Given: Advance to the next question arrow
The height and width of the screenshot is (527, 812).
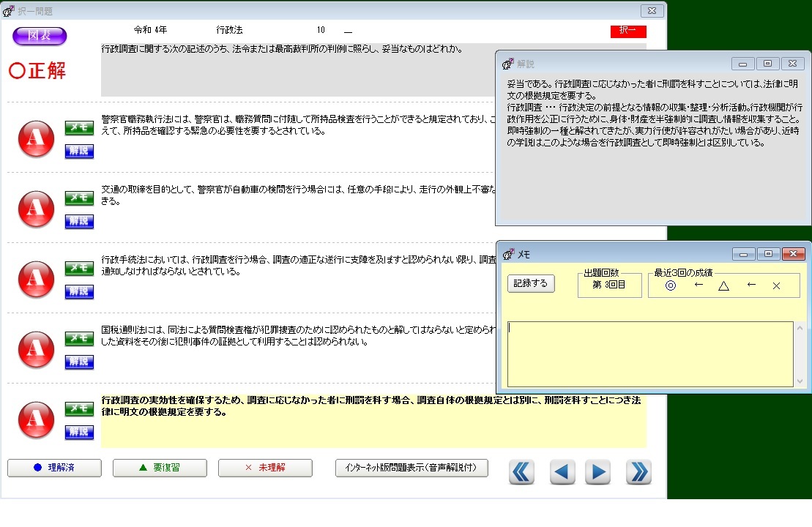Looking at the screenshot, I should 597,473.
